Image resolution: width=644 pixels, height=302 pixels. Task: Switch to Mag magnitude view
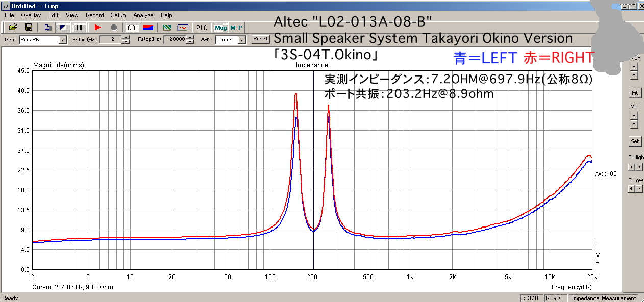click(221, 27)
